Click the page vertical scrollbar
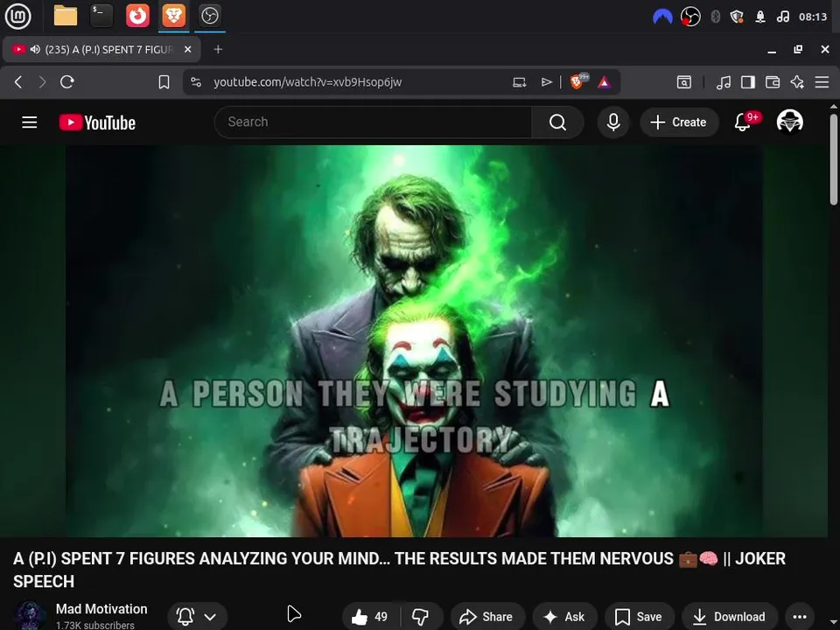This screenshot has height=630, width=840. pyautogui.click(x=834, y=158)
